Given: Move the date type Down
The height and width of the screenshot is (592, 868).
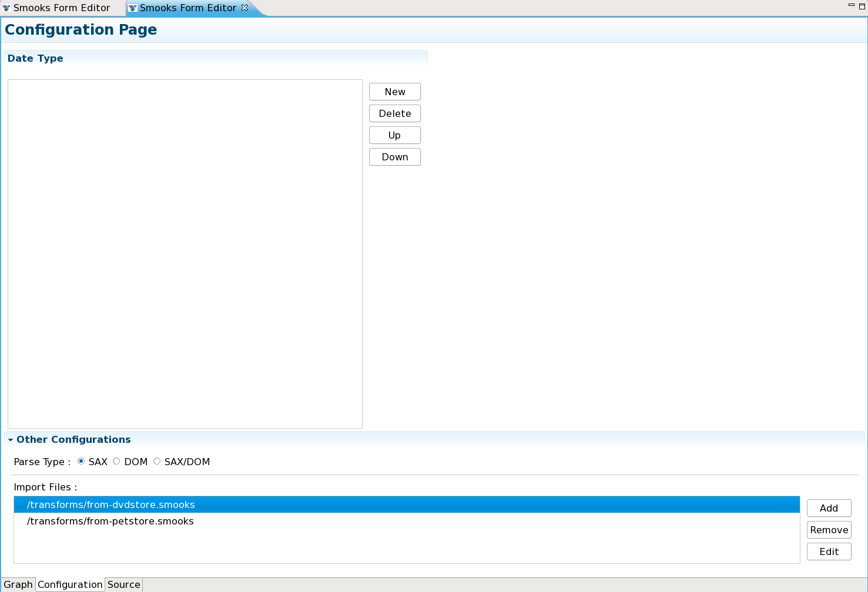Looking at the screenshot, I should coord(395,157).
